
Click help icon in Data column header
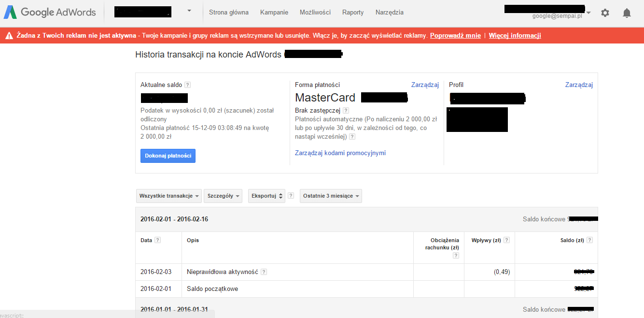tap(157, 240)
